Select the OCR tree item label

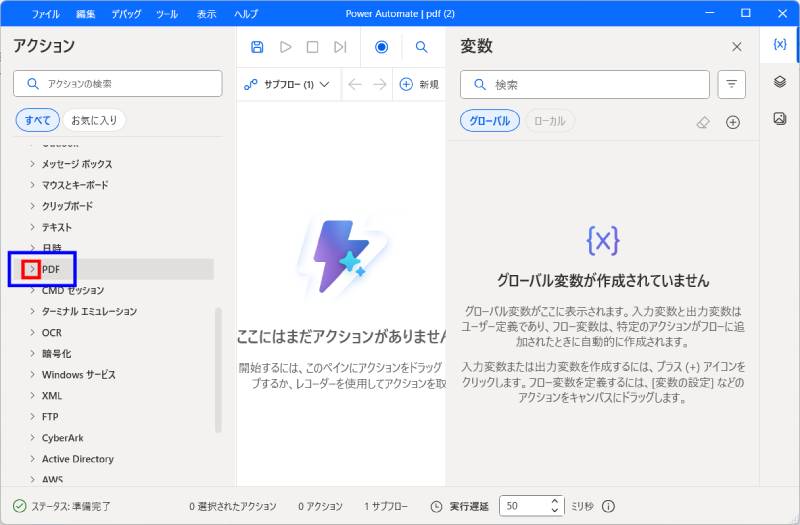(x=52, y=332)
